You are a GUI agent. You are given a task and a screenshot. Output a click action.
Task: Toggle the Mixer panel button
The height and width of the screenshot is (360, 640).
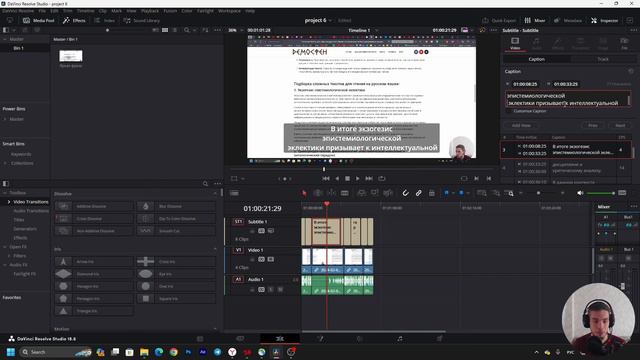pyautogui.click(x=535, y=20)
